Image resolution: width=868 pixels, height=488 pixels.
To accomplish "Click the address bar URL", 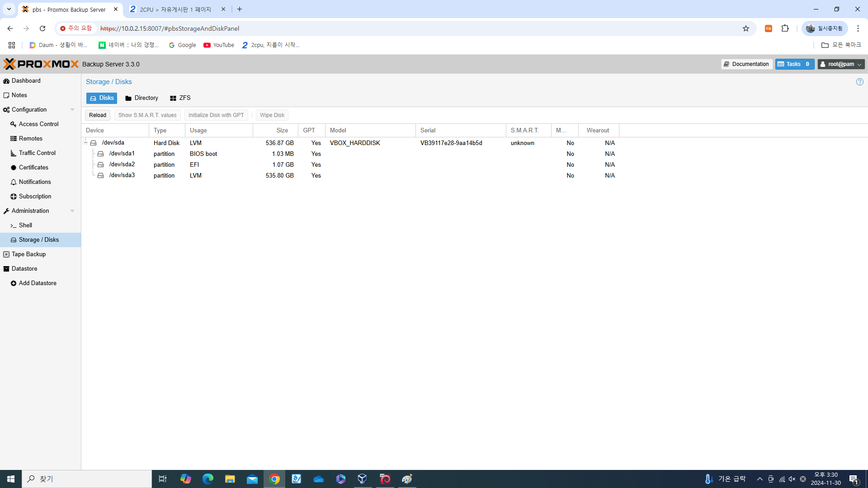I will (170, 28).
